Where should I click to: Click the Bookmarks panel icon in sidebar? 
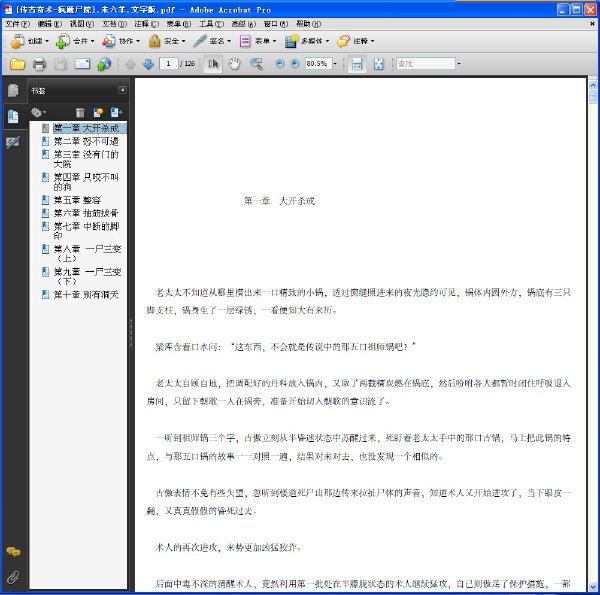coord(13,116)
